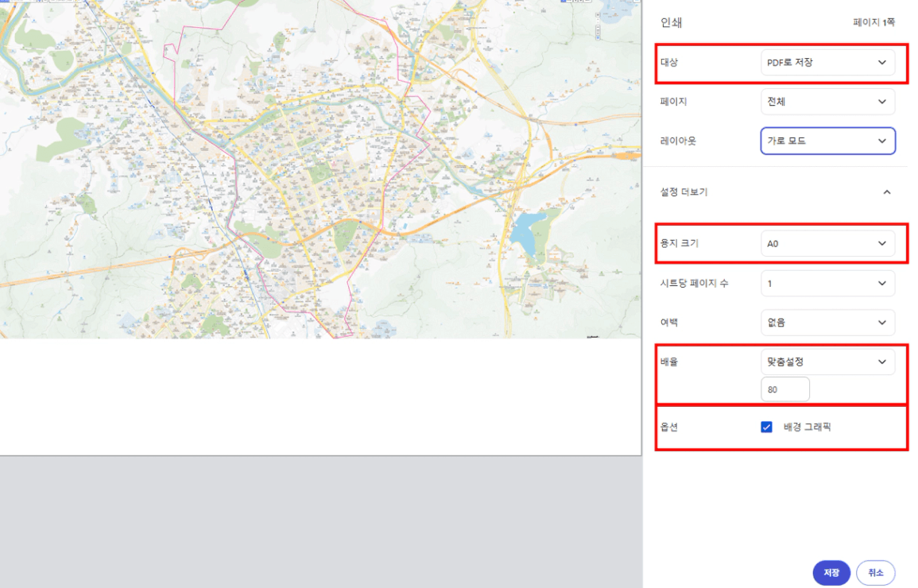Collapse the 설정 더보기 section chevron

tap(887, 192)
